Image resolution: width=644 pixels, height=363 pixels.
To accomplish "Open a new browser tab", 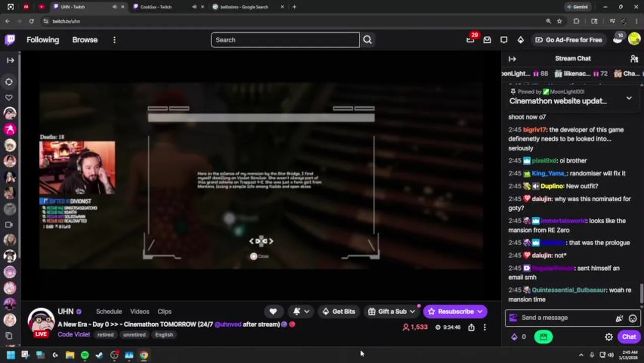I will click(294, 7).
